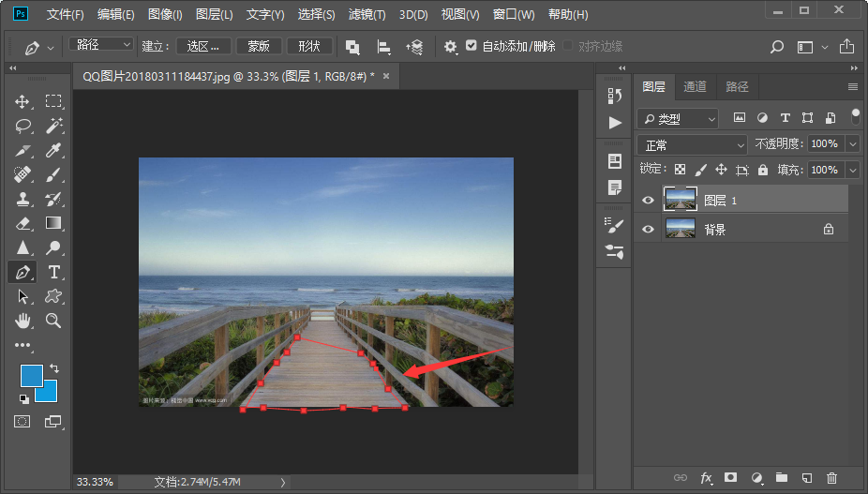
Task: Expand the 不透明度 opacity dropdown arrow
Action: point(852,144)
